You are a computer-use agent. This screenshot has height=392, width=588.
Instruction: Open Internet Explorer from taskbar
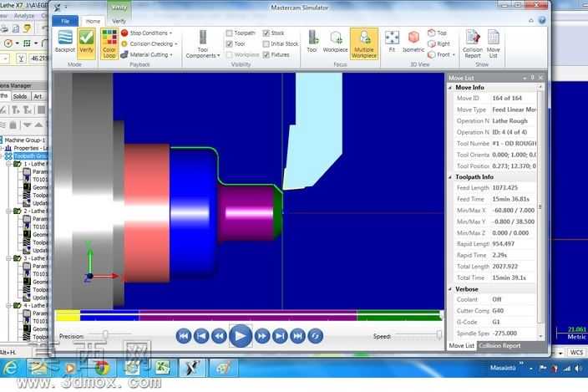coord(10,368)
